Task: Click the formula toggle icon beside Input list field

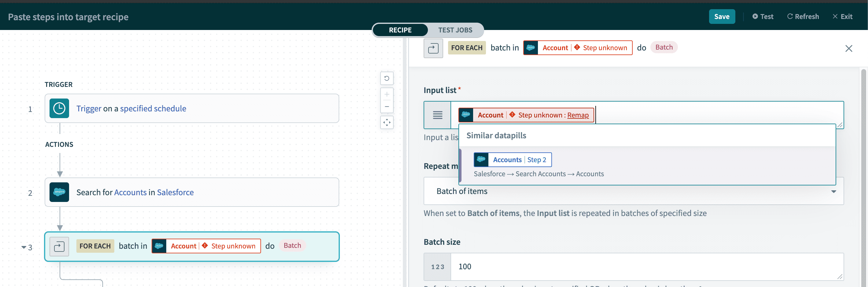Action: [x=437, y=115]
